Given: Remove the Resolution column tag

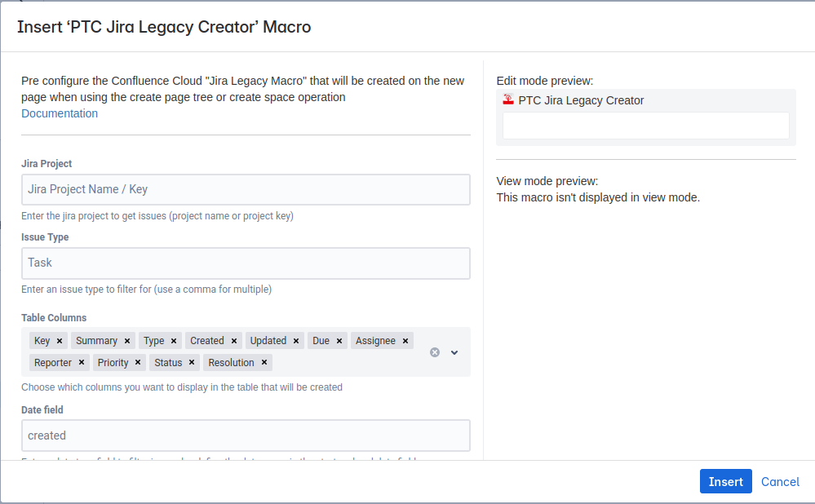Looking at the screenshot, I should click(264, 363).
